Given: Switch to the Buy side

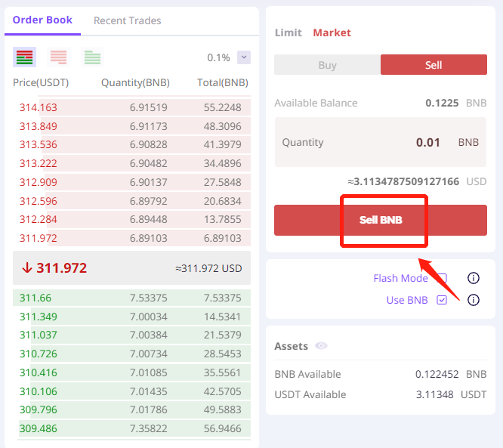Looking at the screenshot, I should (327, 65).
